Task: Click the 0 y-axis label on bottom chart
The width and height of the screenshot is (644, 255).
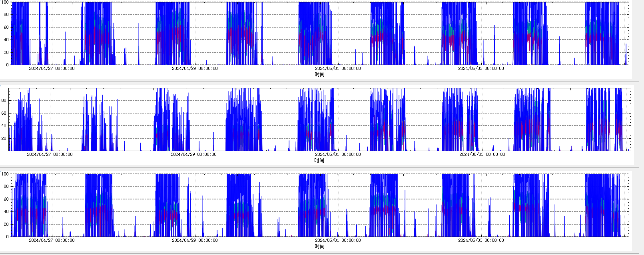Action: [x=7, y=237]
